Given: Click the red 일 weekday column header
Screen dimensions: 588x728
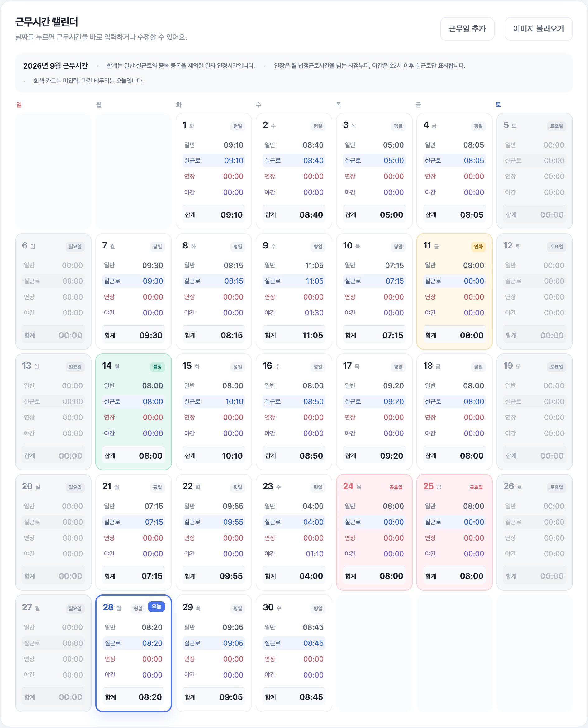Looking at the screenshot, I should (x=19, y=105).
